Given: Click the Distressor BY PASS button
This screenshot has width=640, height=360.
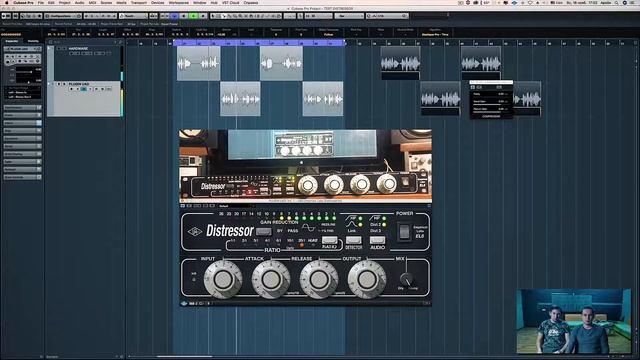Looking at the screenshot, I should point(263,231).
